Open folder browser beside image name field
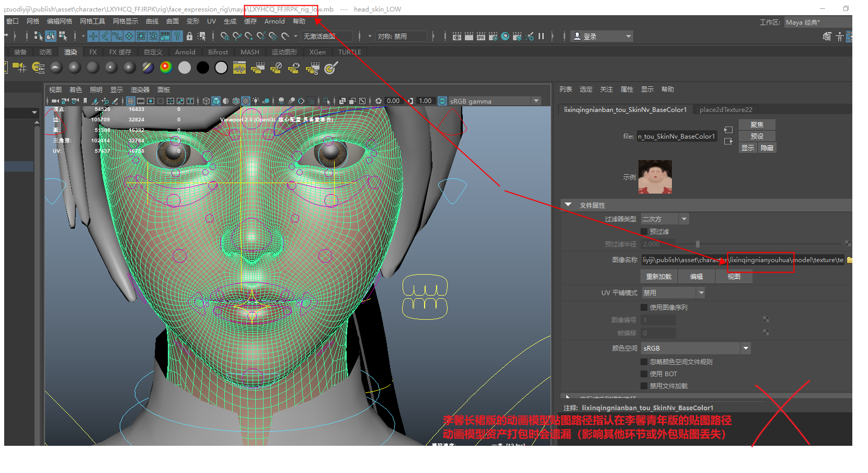This screenshot has height=473, width=868. 849,260
